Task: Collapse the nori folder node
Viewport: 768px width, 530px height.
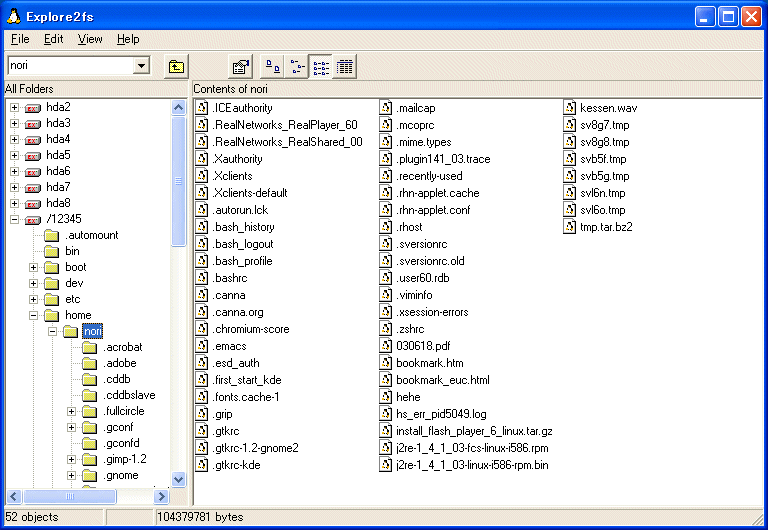Action: click(x=52, y=332)
